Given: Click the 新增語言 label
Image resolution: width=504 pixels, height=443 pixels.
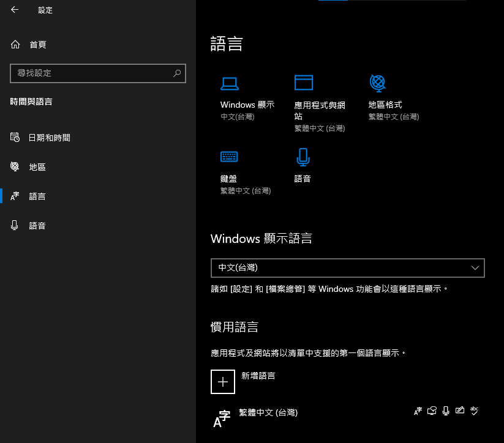Looking at the screenshot, I should pyautogui.click(x=258, y=376).
